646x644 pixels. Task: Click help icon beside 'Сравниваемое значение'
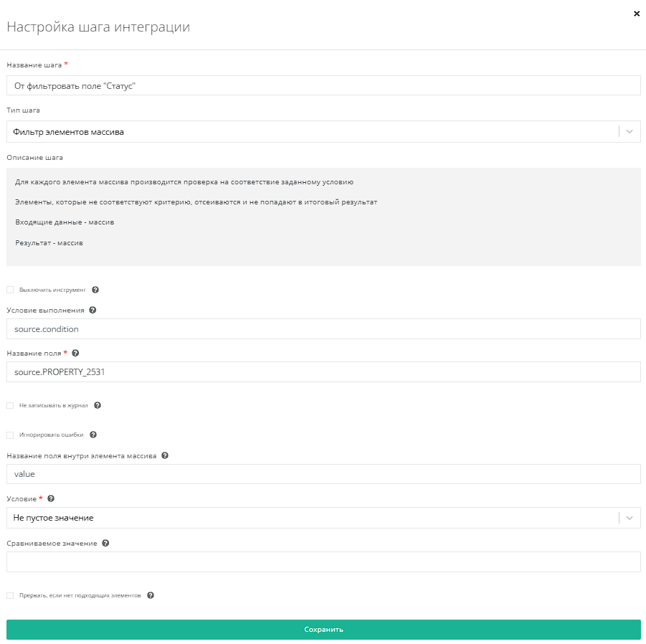105,543
